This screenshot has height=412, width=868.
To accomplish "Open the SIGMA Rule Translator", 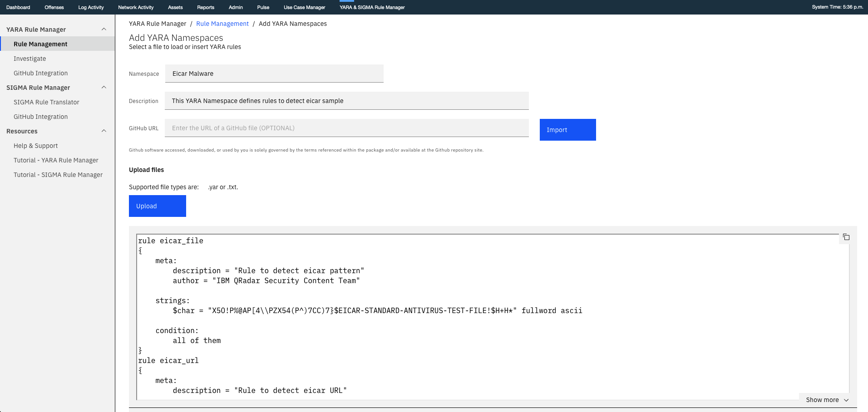I will coord(46,102).
